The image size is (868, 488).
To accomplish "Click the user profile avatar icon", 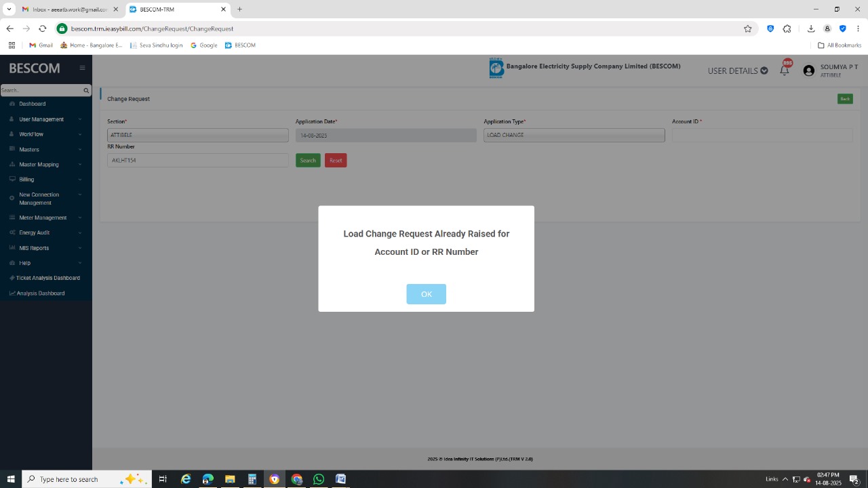I will (808, 70).
